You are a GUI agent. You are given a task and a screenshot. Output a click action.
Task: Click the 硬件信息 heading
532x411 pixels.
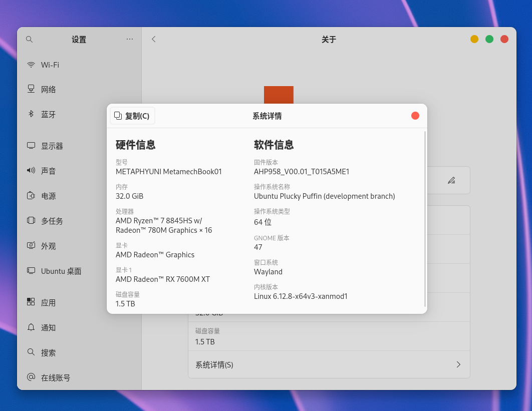click(135, 145)
